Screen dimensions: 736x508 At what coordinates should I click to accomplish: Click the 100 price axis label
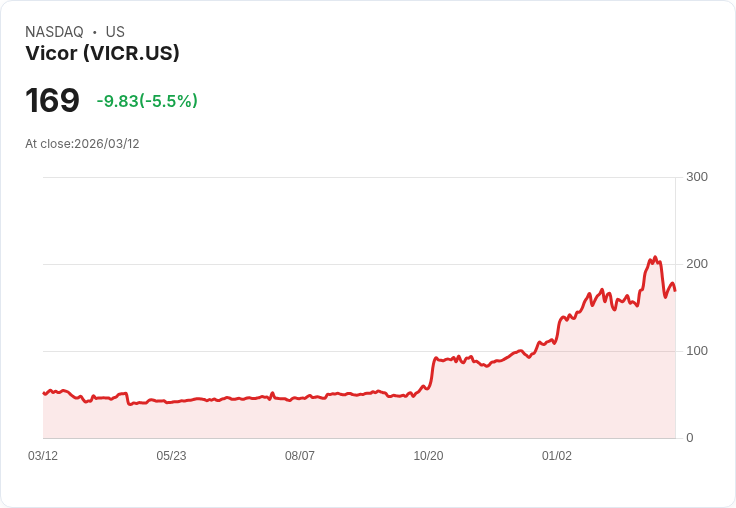(x=697, y=351)
